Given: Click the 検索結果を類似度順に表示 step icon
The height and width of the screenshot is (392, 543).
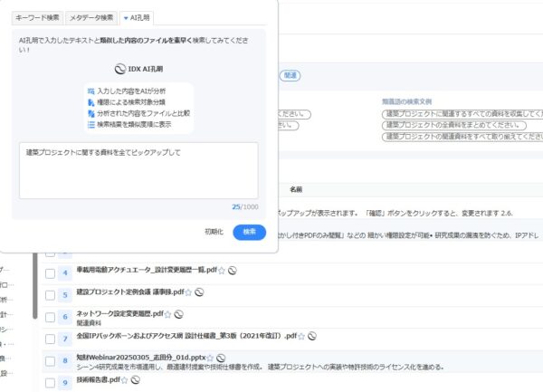Looking at the screenshot, I should click(x=91, y=125).
